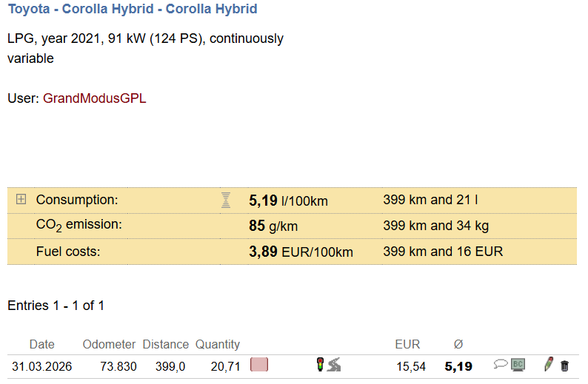This screenshot has width=588, height=384.
Task: Open the speech bubble comment icon
Action: coord(501,364)
